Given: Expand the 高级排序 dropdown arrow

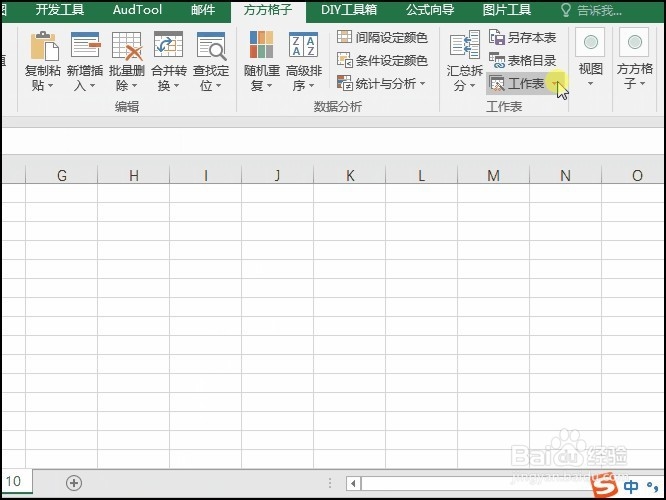Looking at the screenshot, I should pos(311,86).
